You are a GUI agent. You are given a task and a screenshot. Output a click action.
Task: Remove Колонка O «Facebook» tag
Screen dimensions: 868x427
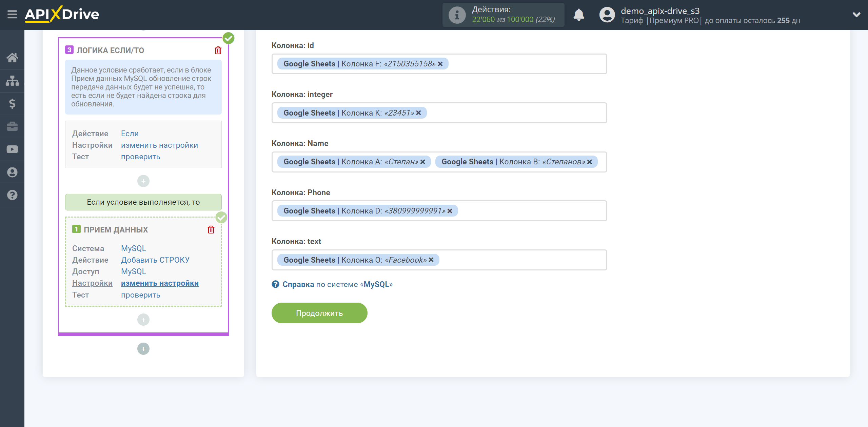coord(431,260)
